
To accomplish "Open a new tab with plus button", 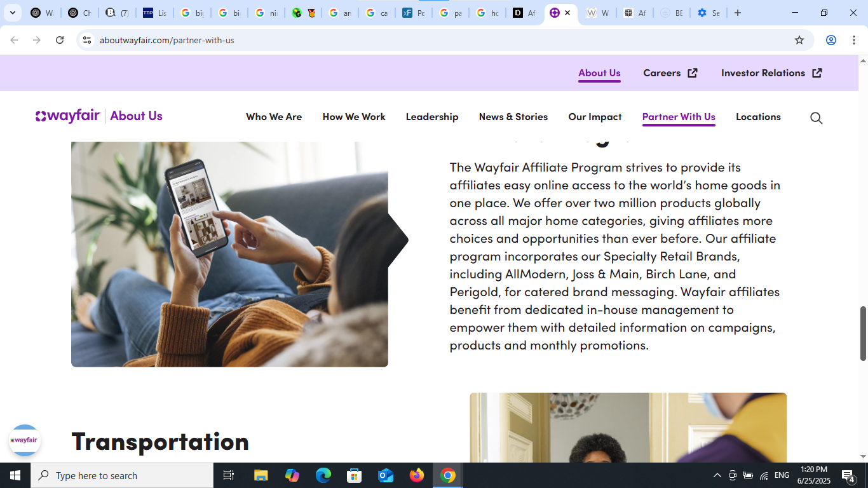I will [738, 13].
